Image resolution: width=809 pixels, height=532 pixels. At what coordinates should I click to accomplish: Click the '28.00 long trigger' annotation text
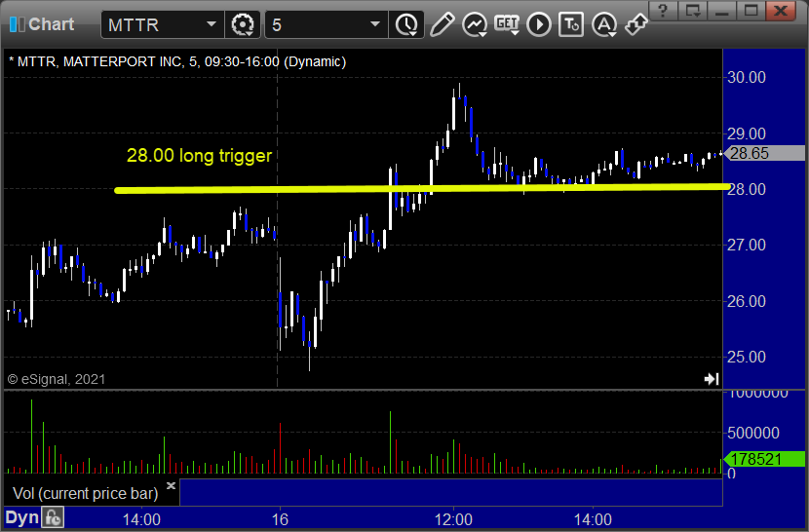pyautogui.click(x=199, y=155)
